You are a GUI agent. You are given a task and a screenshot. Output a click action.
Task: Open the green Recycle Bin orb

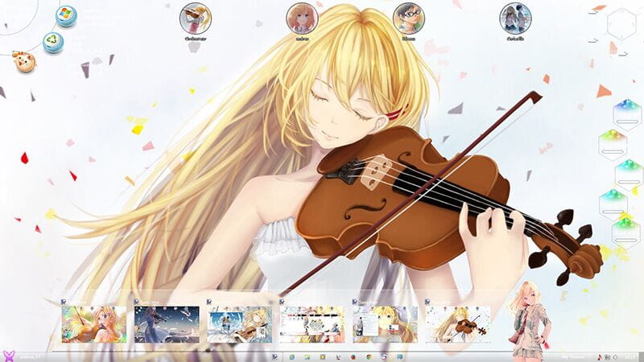(x=53, y=41)
